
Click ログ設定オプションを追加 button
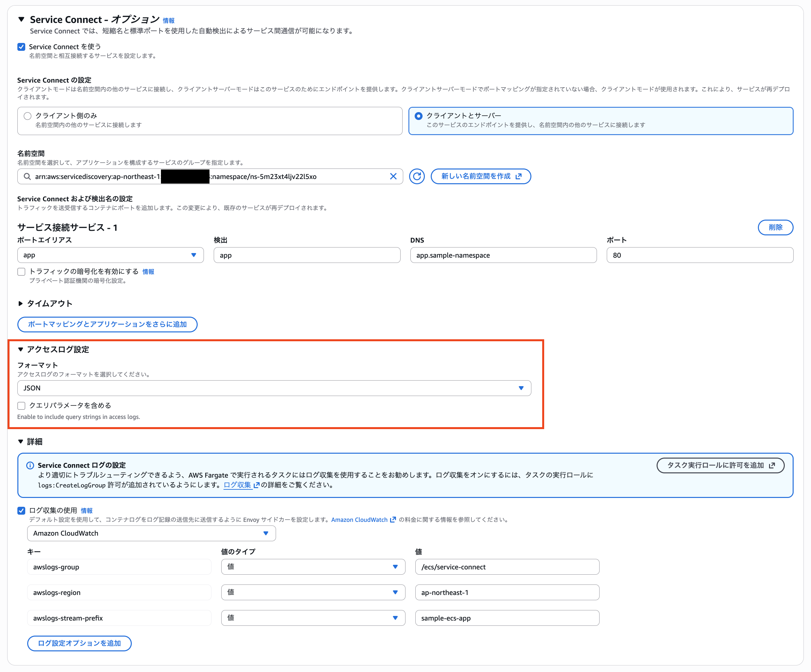79,643
